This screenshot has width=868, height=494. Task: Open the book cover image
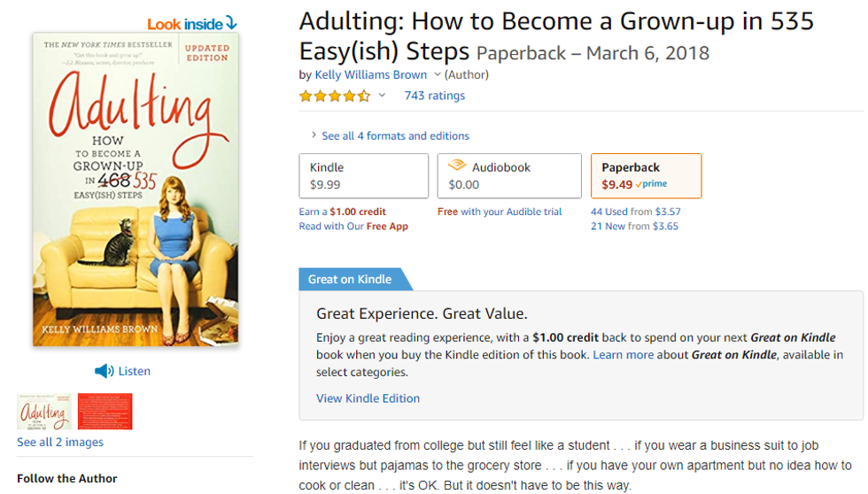click(x=133, y=189)
